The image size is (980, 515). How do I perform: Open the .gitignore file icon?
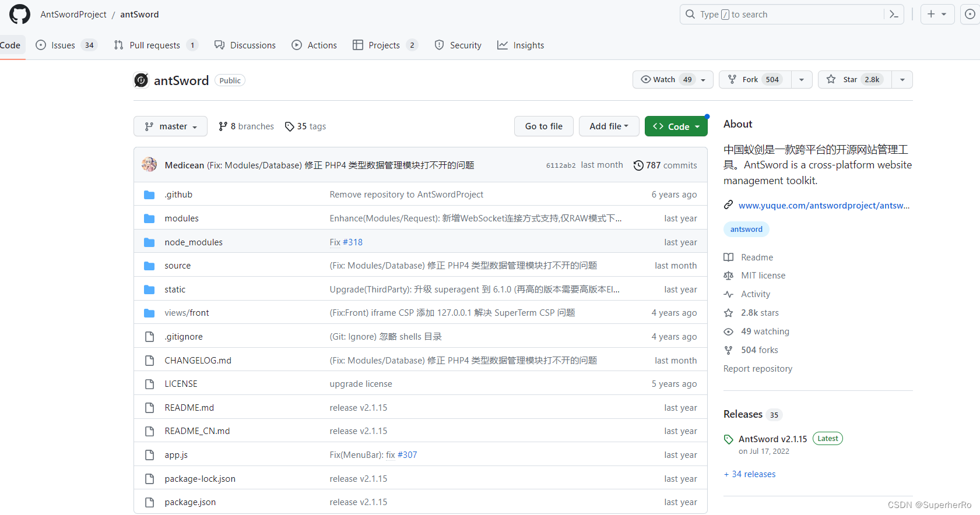coord(150,337)
